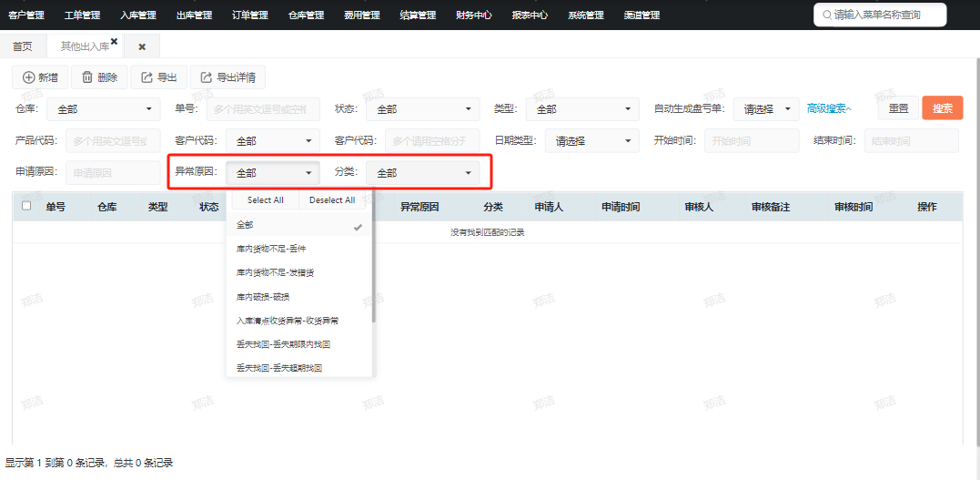Click Select All in the dropdown
980x480 pixels.
click(x=266, y=200)
